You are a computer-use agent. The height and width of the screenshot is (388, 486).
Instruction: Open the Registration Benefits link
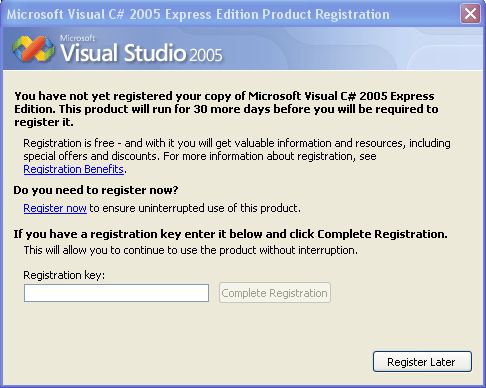point(73,169)
